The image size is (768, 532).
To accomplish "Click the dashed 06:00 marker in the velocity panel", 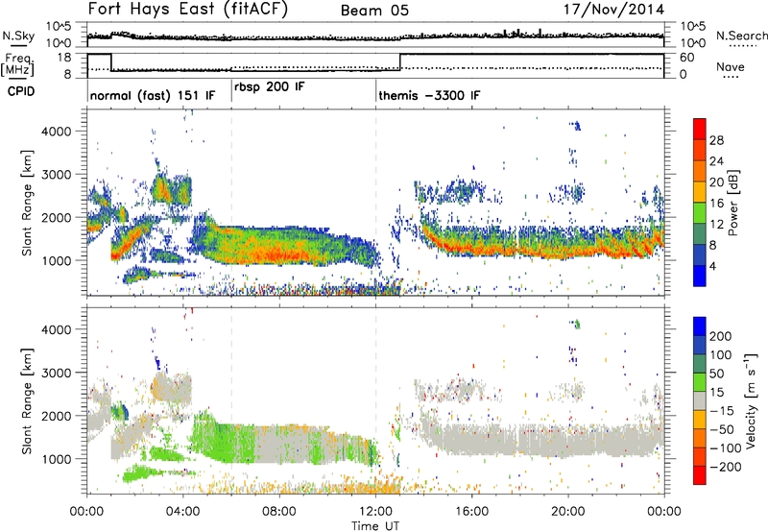I will click(x=231, y=400).
